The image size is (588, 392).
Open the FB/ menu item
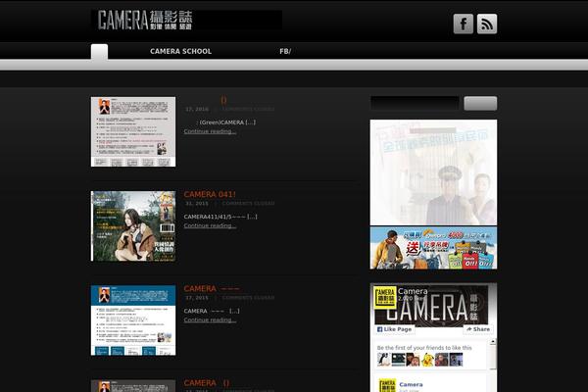[x=285, y=51]
